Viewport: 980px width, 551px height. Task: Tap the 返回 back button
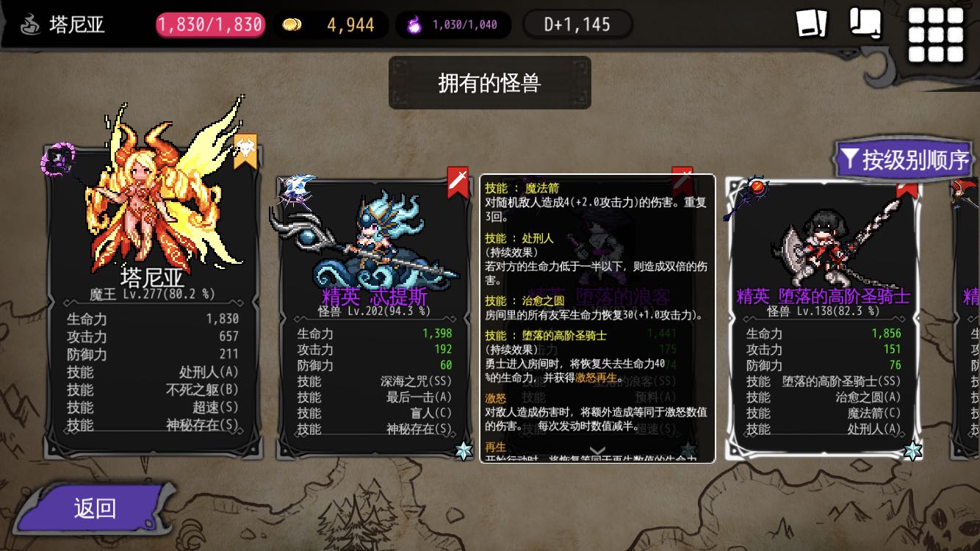pos(94,508)
